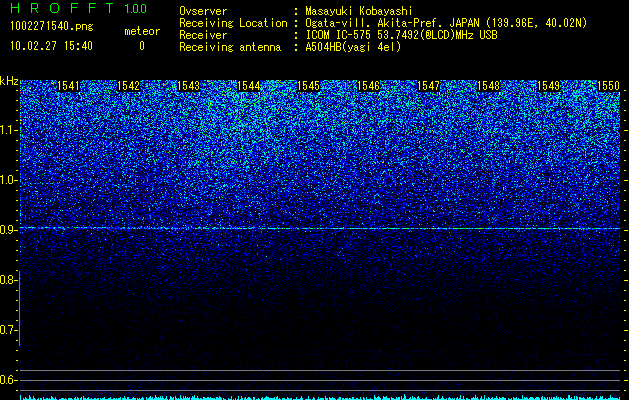Click the 1543 time marker
Viewport: 629px width, 400px height.
tap(189, 86)
